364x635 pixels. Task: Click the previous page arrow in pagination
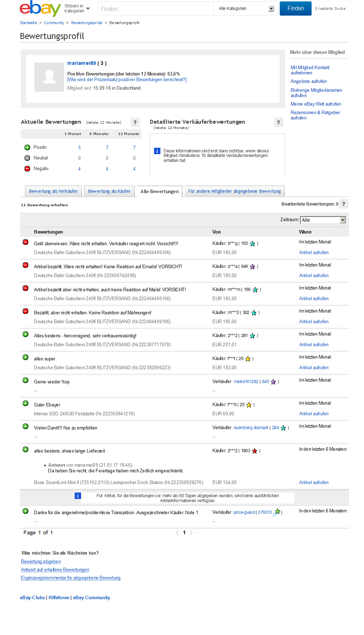tap(177, 533)
